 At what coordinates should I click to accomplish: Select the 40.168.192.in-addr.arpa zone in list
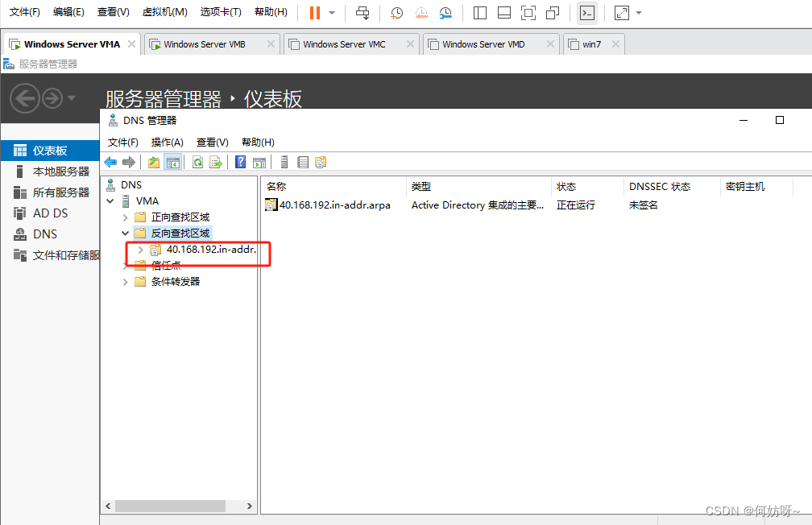pos(334,205)
